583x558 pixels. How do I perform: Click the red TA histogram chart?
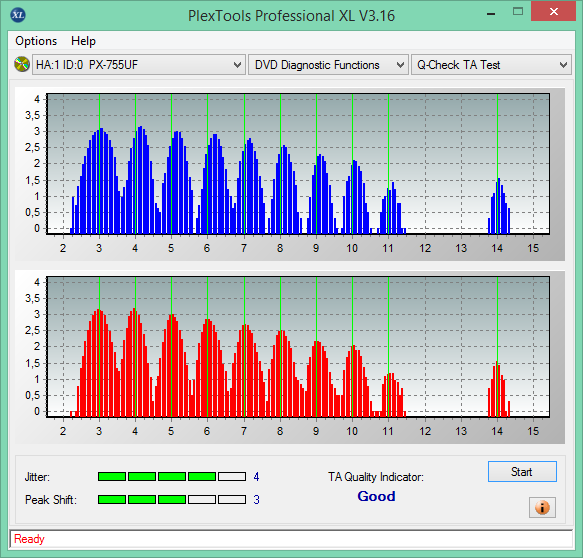coord(298,347)
